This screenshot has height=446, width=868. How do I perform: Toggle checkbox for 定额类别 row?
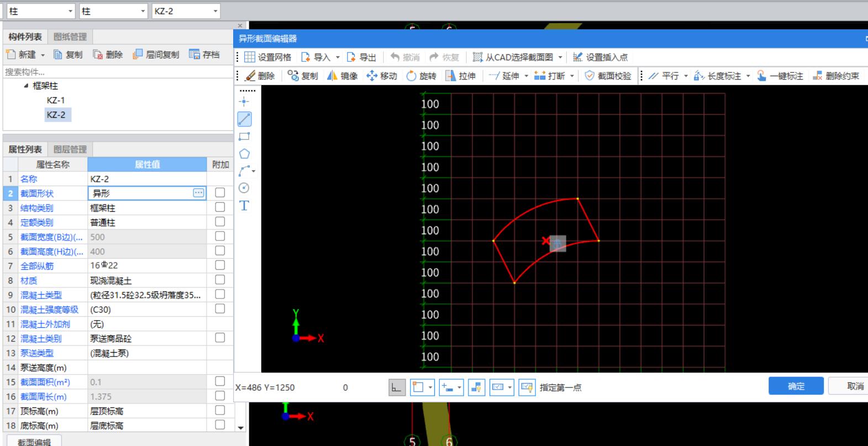(220, 222)
